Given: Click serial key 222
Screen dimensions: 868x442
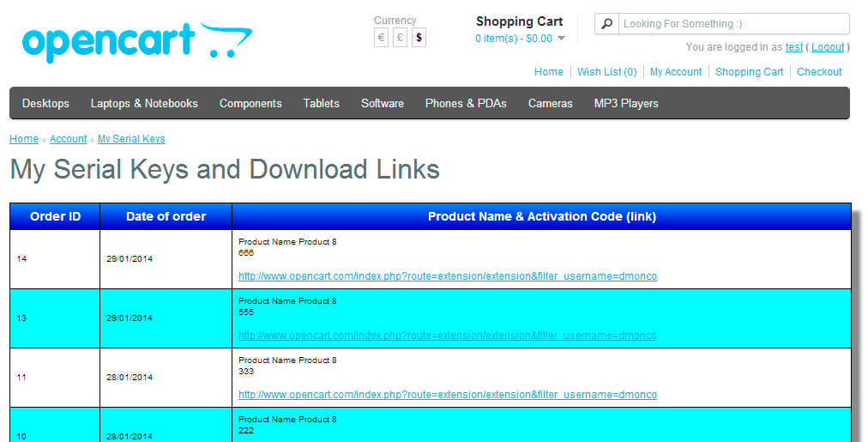Looking at the screenshot, I should pyautogui.click(x=246, y=431).
